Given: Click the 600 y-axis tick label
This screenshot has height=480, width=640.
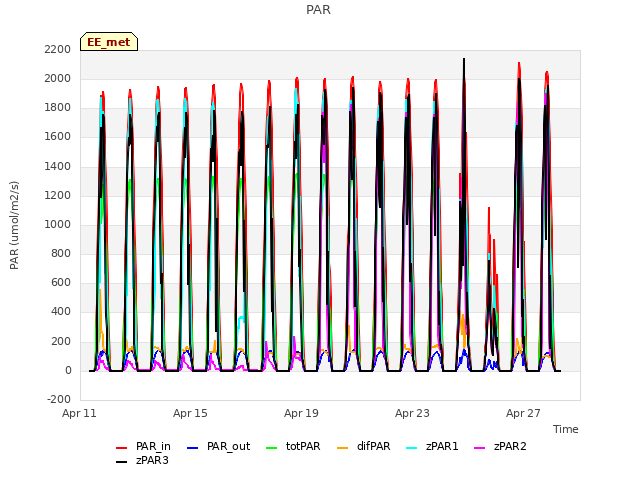Looking at the screenshot, I should pos(61,283).
